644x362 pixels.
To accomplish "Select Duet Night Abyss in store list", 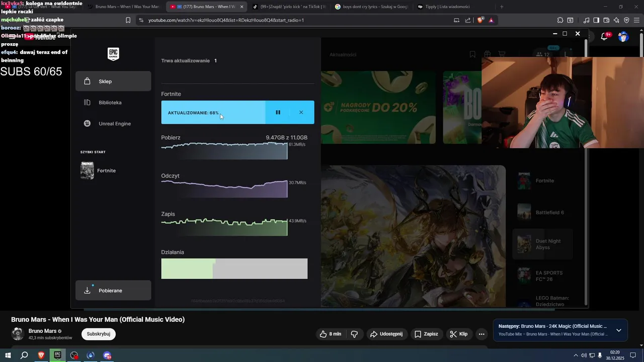I will pyautogui.click(x=542, y=244).
